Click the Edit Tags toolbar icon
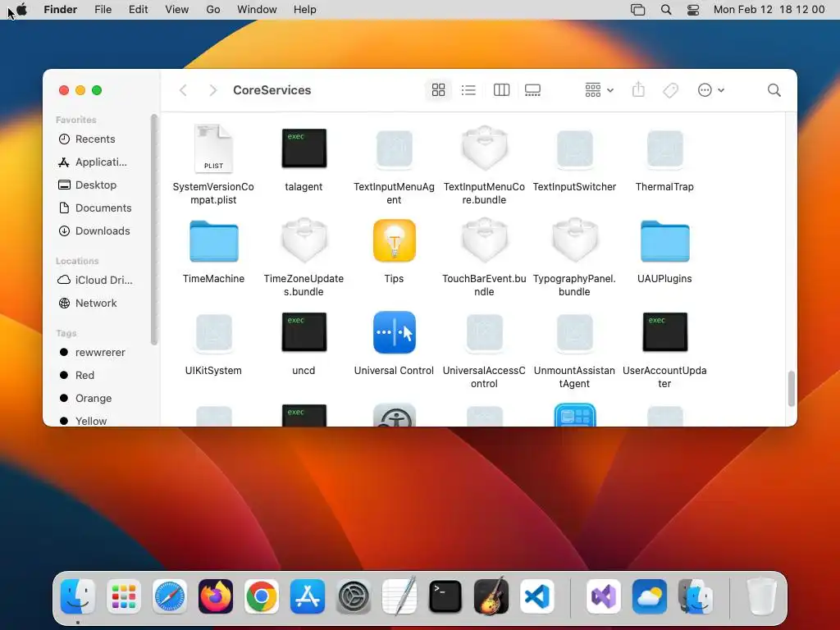Screen dimensions: 840x630 670,90
